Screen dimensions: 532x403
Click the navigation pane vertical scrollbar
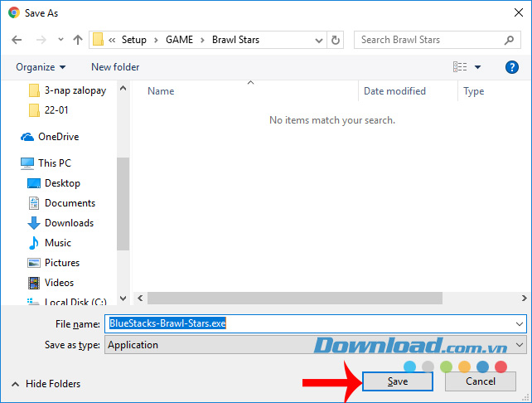(x=123, y=199)
